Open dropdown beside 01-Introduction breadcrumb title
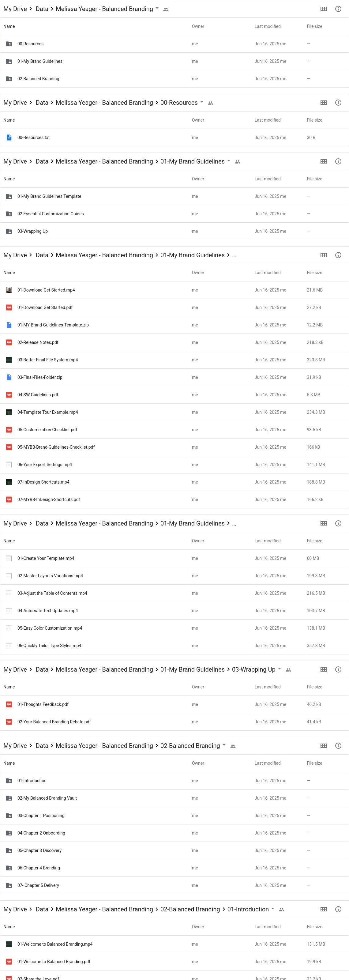The height and width of the screenshot is (980, 349). point(272,909)
